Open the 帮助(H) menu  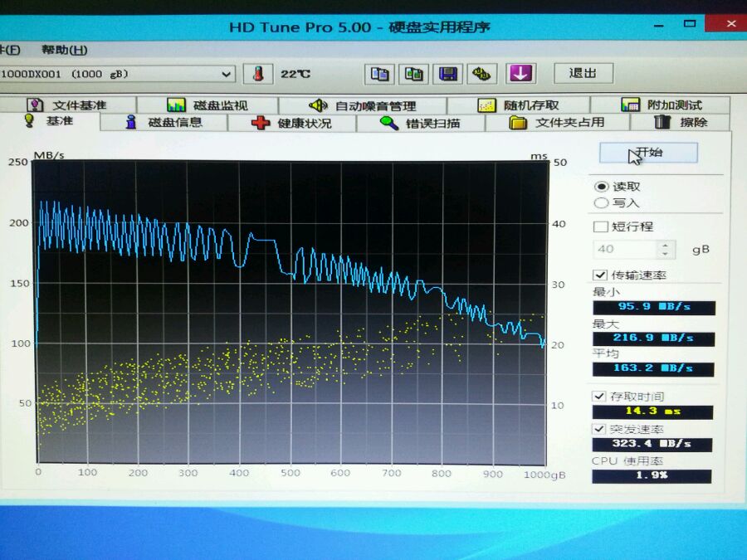point(64,50)
